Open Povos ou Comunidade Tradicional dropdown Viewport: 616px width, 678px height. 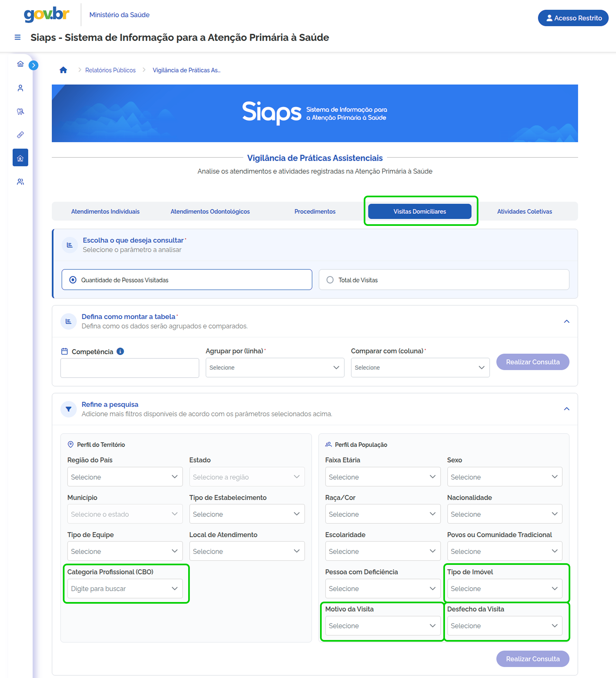pos(505,551)
